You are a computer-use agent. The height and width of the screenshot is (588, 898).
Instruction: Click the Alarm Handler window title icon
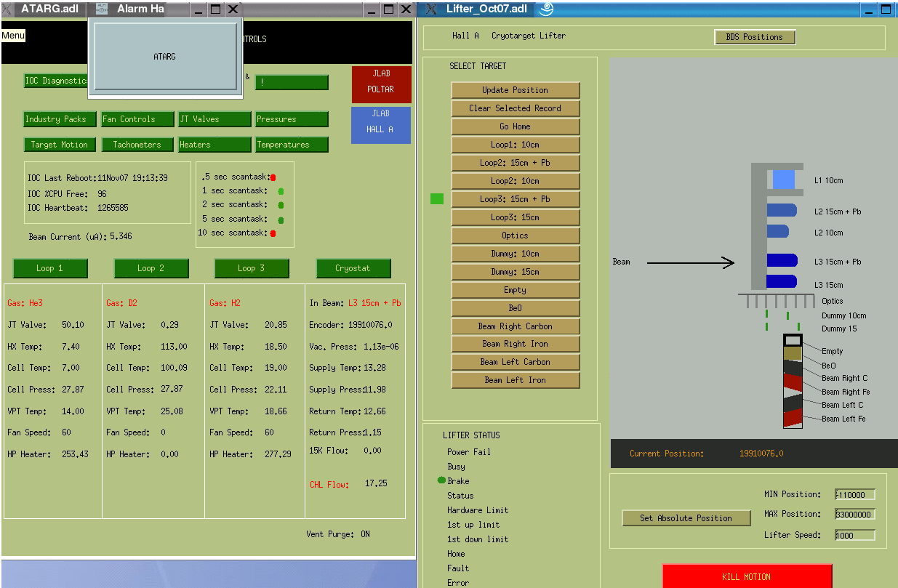tap(101, 9)
